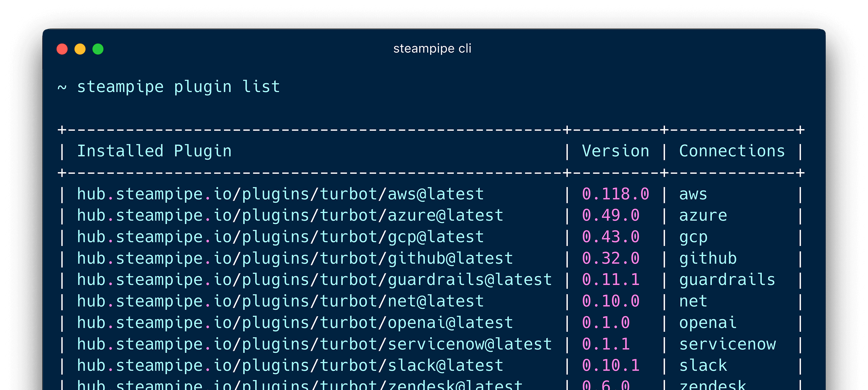Click the turbot/servicenow@latest plugin path

314,344
